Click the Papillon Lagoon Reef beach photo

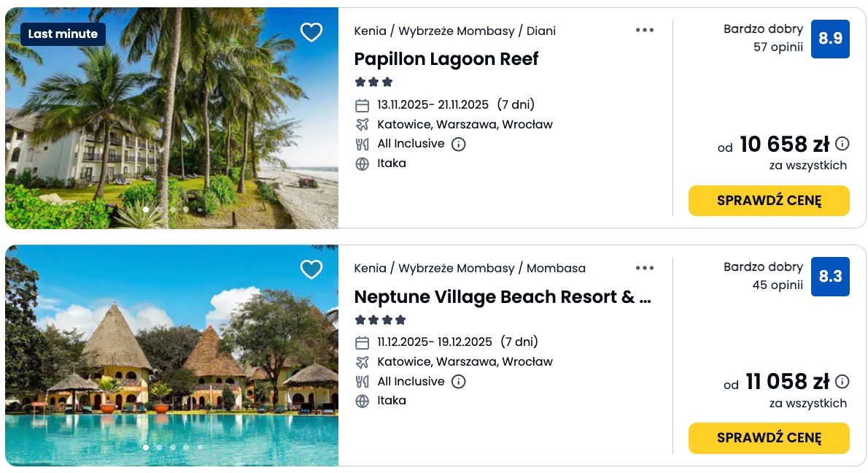click(171, 131)
